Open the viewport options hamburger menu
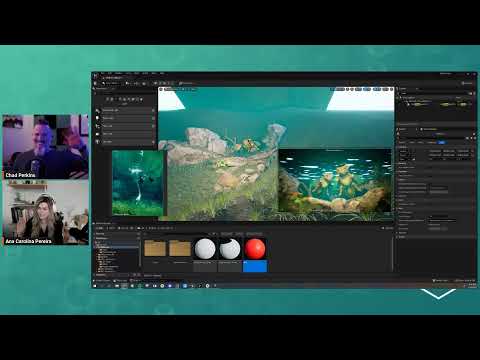The image size is (480, 360). click(x=161, y=90)
